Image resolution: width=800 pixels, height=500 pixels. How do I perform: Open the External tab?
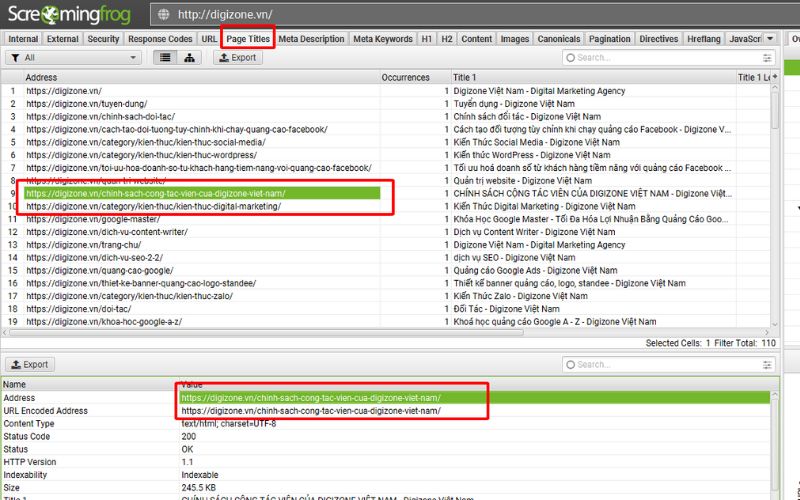[x=63, y=39]
